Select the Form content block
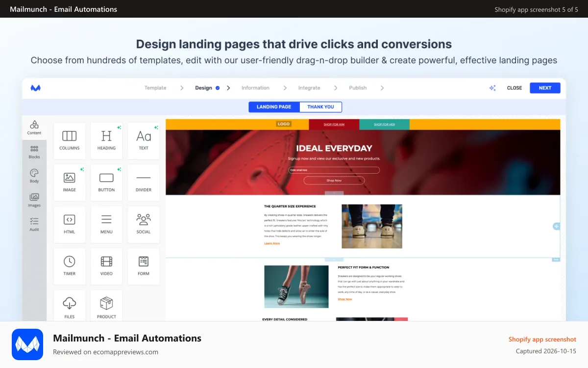This screenshot has width=588, height=368. coord(144,266)
